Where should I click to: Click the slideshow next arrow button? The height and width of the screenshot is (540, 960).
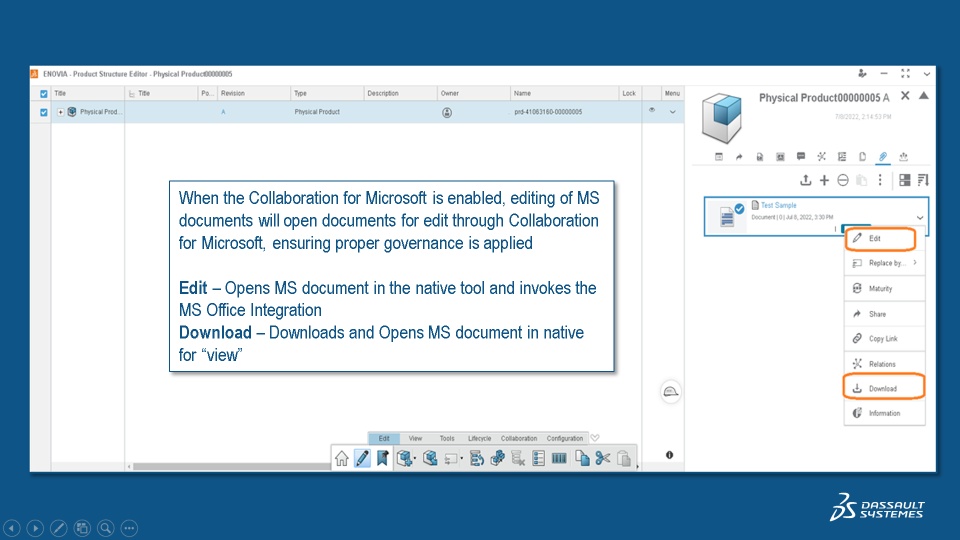[35, 528]
